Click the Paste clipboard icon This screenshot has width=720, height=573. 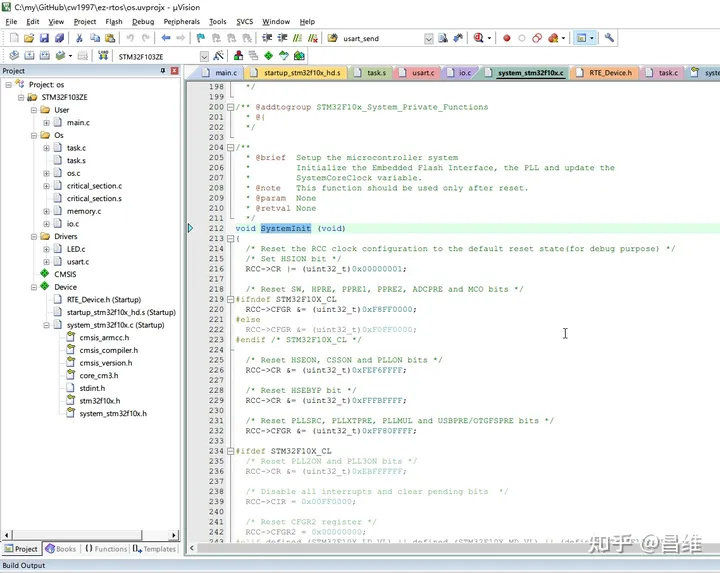110,38
